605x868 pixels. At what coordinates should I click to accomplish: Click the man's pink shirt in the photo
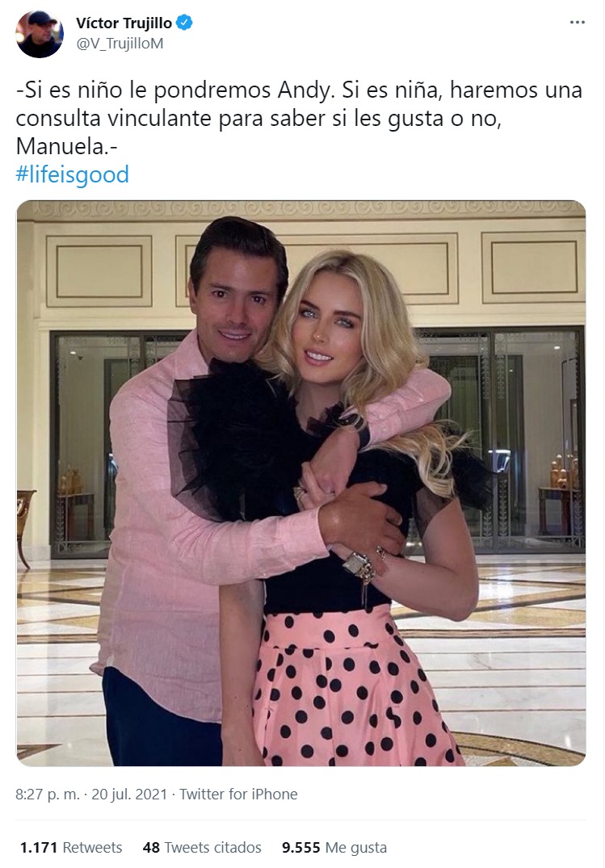(166, 531)
